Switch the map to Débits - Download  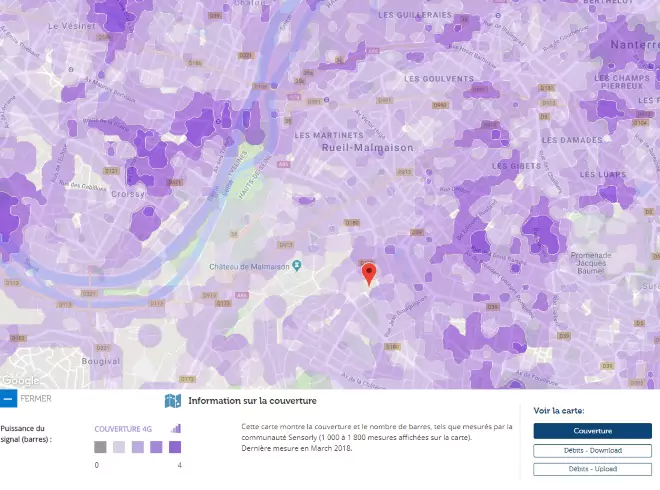pyautogui.click(x=592, y=451)
